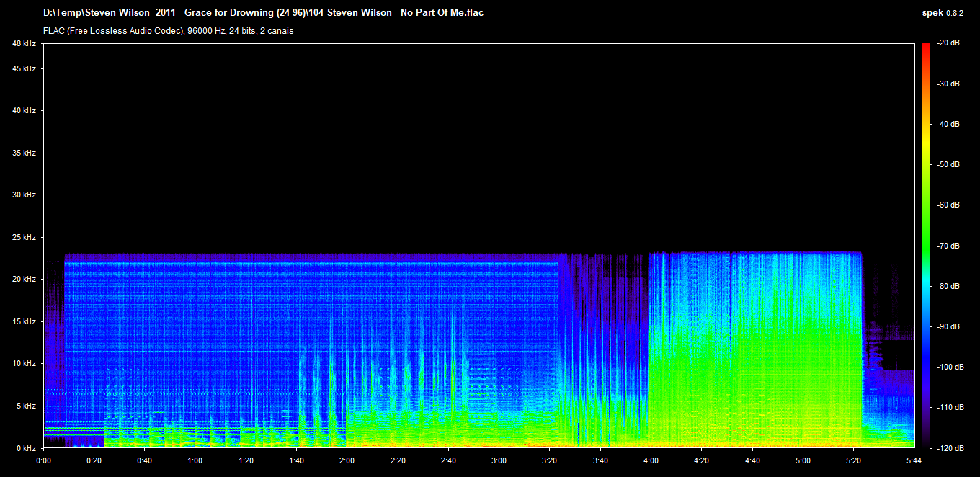Click the 2:00 time axis marker
Image resolution: width=980 pixels, height=477 pixels.
[347, 460]
